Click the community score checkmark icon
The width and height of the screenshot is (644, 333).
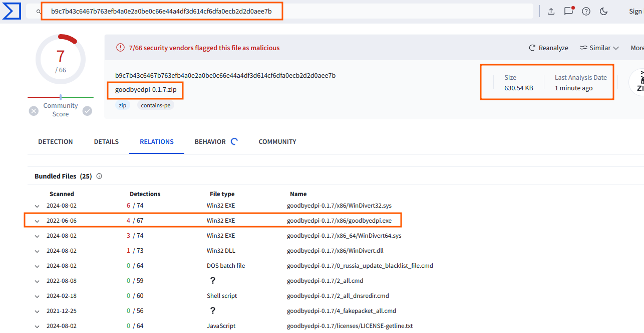click(x=87, y=111)
